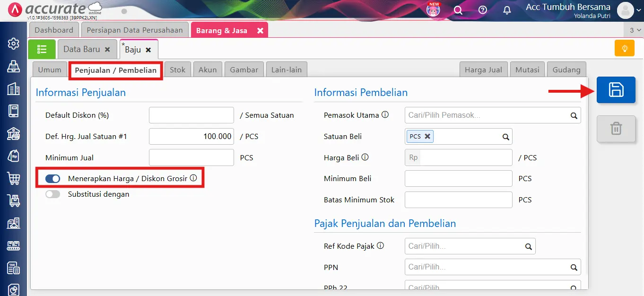Screen dimensions: 644x296
Task: Click the Minimum Jual input field
Action: click(x=191, y=157)
